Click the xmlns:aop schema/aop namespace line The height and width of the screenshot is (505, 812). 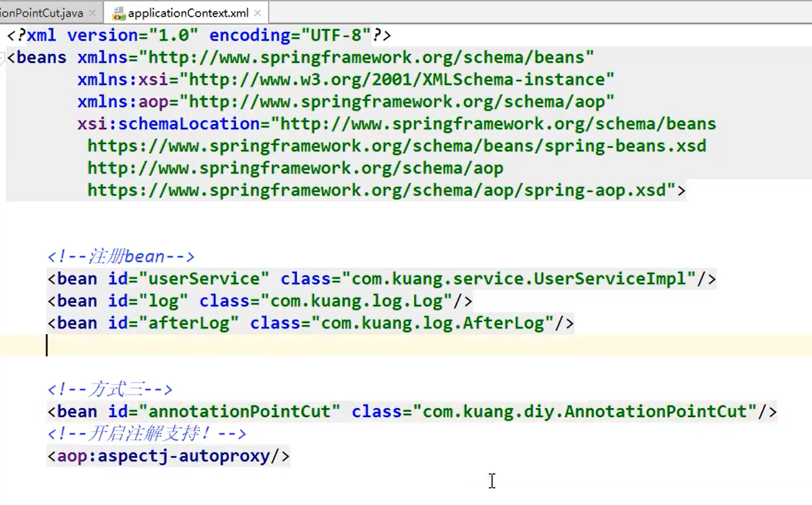click(345, 102)
